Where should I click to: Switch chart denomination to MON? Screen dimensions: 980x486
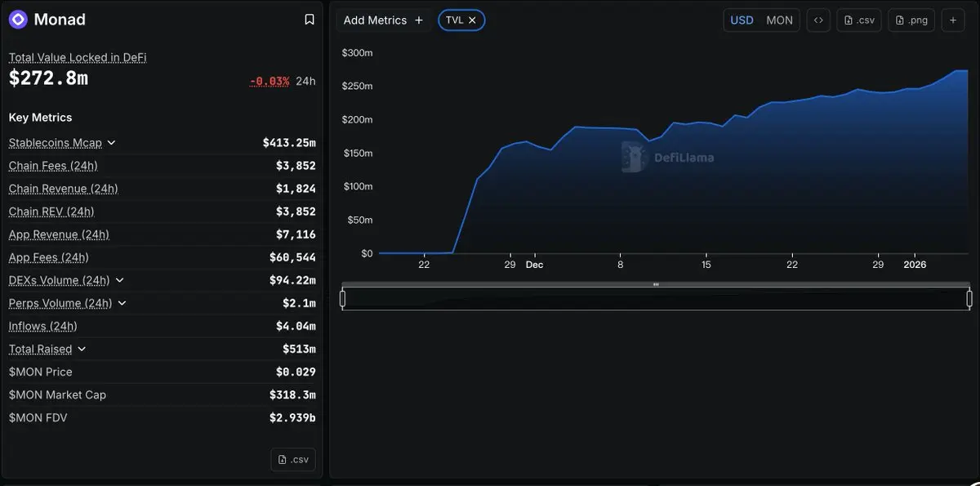(x=779, y=20)
